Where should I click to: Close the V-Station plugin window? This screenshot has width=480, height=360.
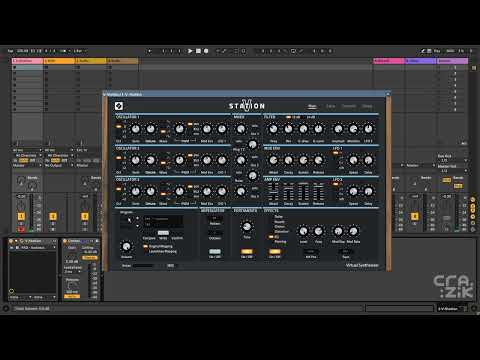(x=388, y=94)
